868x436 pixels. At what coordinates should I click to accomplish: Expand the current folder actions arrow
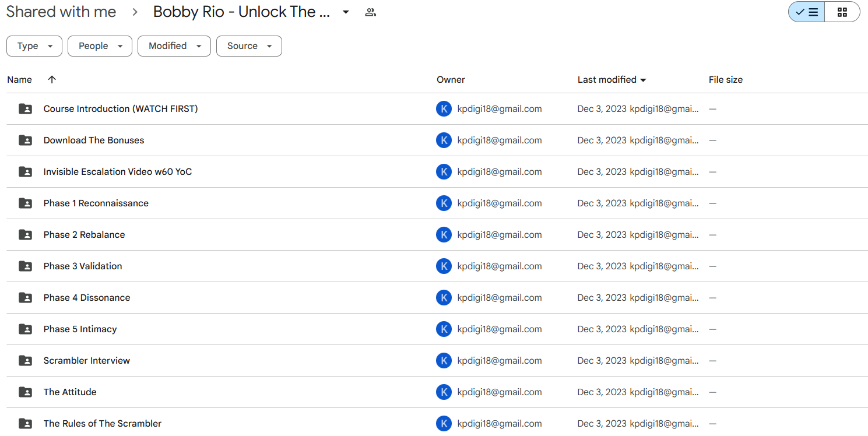346,12
